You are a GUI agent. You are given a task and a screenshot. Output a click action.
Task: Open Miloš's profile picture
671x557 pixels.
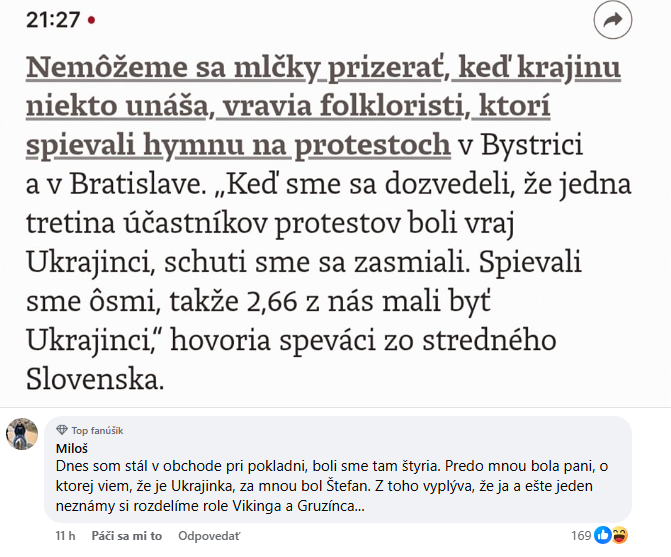(22, 434)
